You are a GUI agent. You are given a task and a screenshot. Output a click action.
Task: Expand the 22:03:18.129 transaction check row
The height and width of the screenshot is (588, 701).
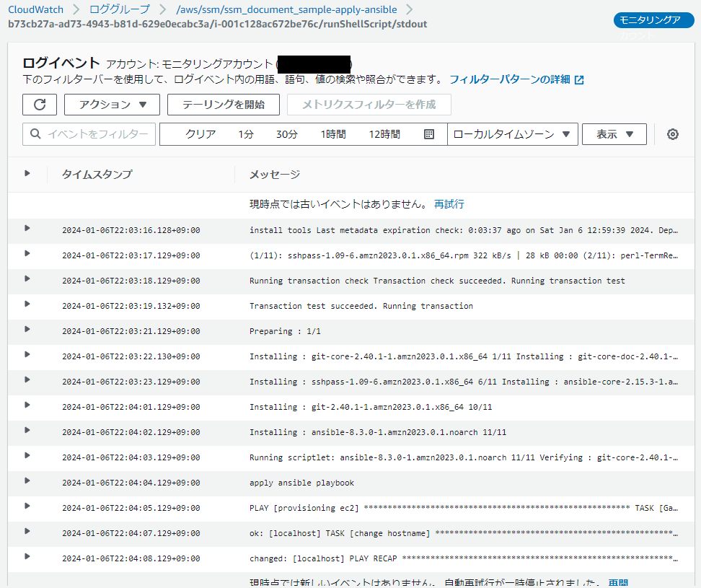coord(27,279)
